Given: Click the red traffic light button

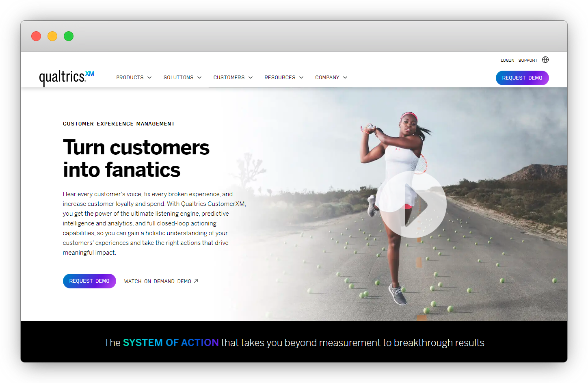Looking at the screenshot, I should pos(36,36).
